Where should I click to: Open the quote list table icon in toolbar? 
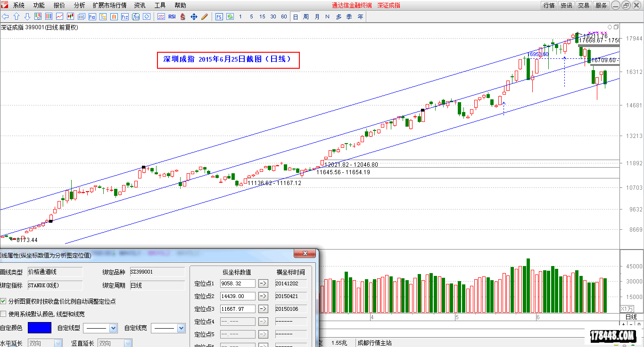point(49,16)
